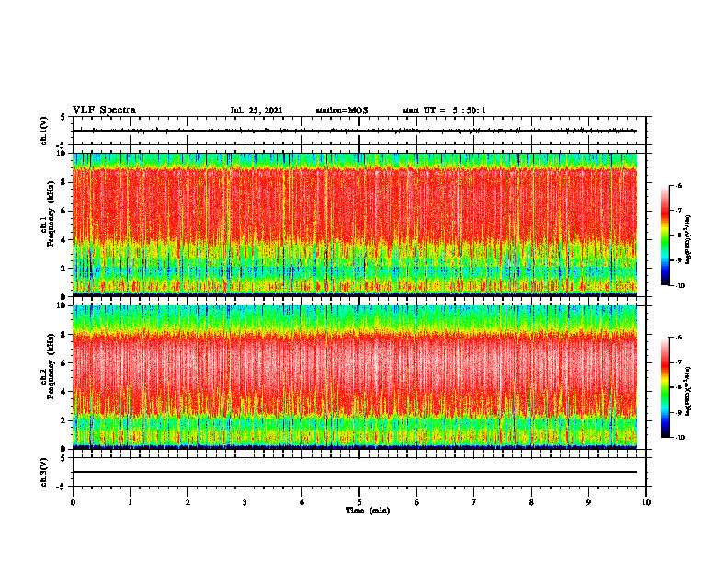The width and height of the screenshot is (728, 563).
Task: Click the "10" tick on ch.2 frequency axis
Action: coord(63,305)
